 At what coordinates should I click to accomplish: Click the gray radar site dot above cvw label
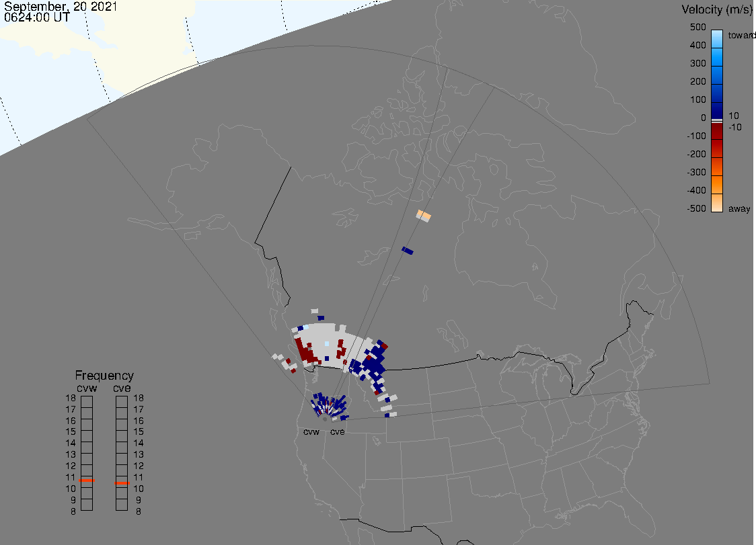click(x=325, y=419)
